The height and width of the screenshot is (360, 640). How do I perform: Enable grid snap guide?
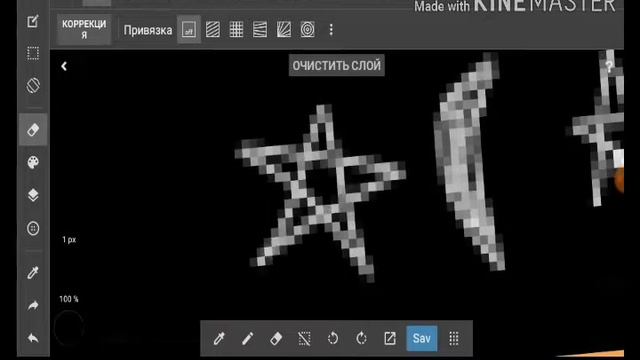click(236, 29)
